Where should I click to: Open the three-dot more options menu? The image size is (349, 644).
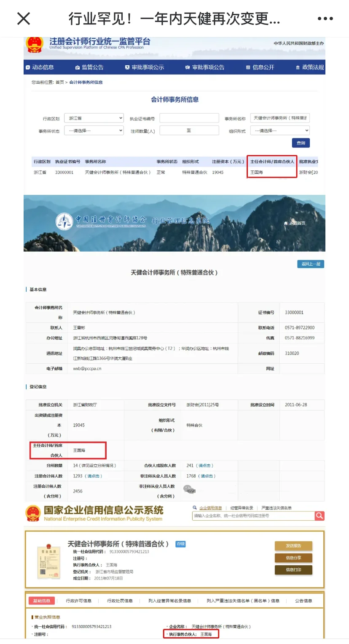tap(325, 19)
